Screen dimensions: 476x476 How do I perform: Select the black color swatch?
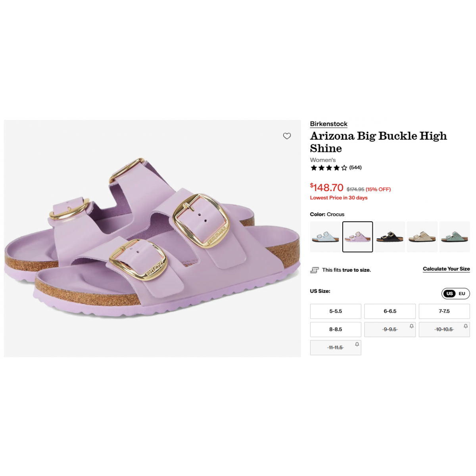[390, 237]
